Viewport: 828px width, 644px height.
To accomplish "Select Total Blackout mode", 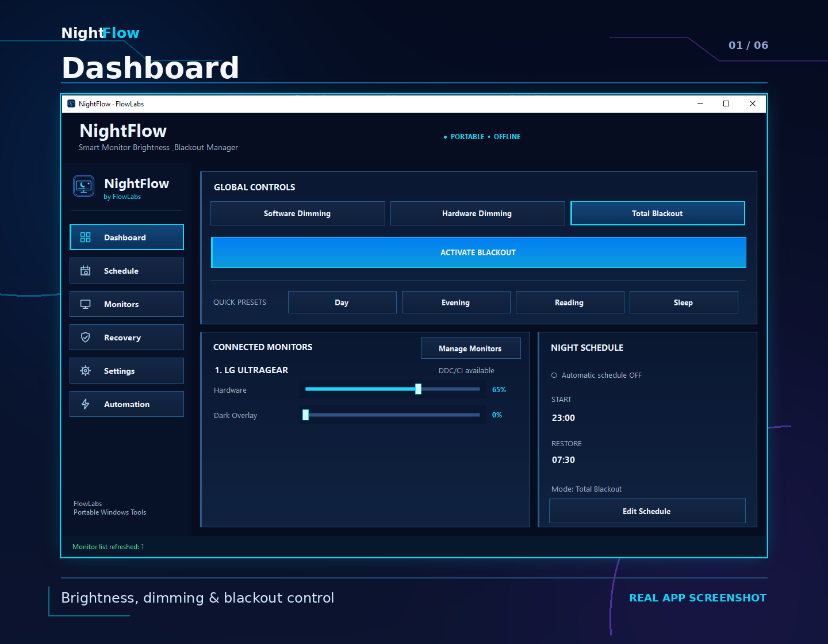I will coord(657,213).
